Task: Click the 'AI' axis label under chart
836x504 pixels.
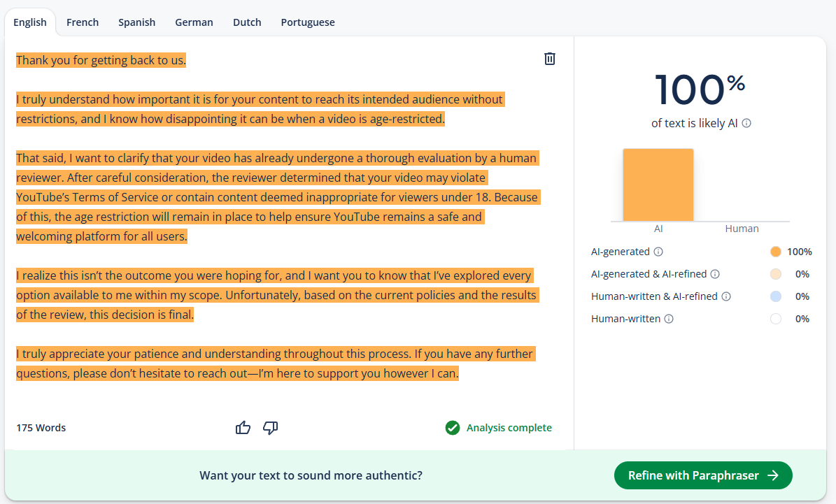Action: (x=658, y=229)
